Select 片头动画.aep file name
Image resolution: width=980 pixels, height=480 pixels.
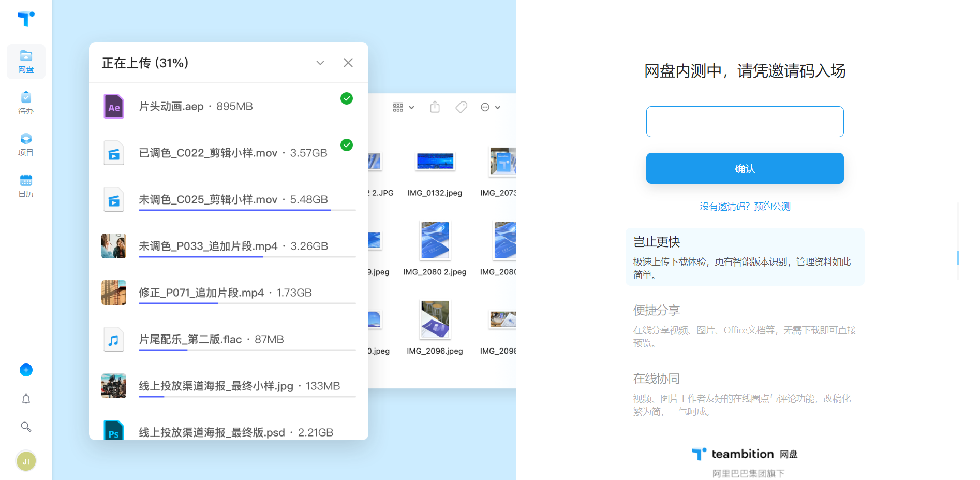[x=171, y=106]
